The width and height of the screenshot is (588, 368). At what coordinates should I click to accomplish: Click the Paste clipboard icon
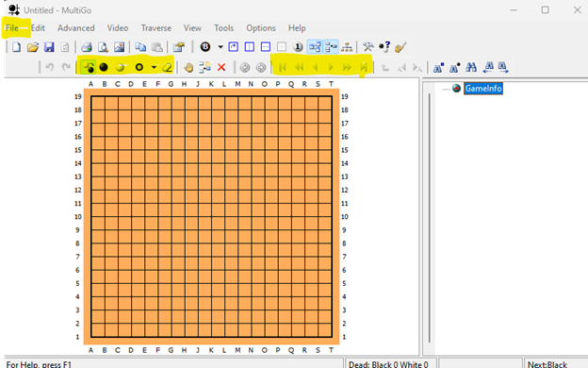156,47
